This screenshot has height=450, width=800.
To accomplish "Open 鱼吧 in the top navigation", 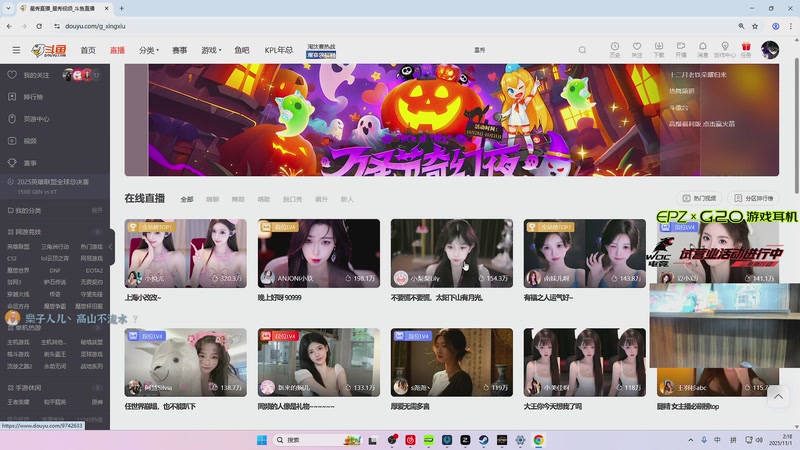I will [x=242, y=50].
